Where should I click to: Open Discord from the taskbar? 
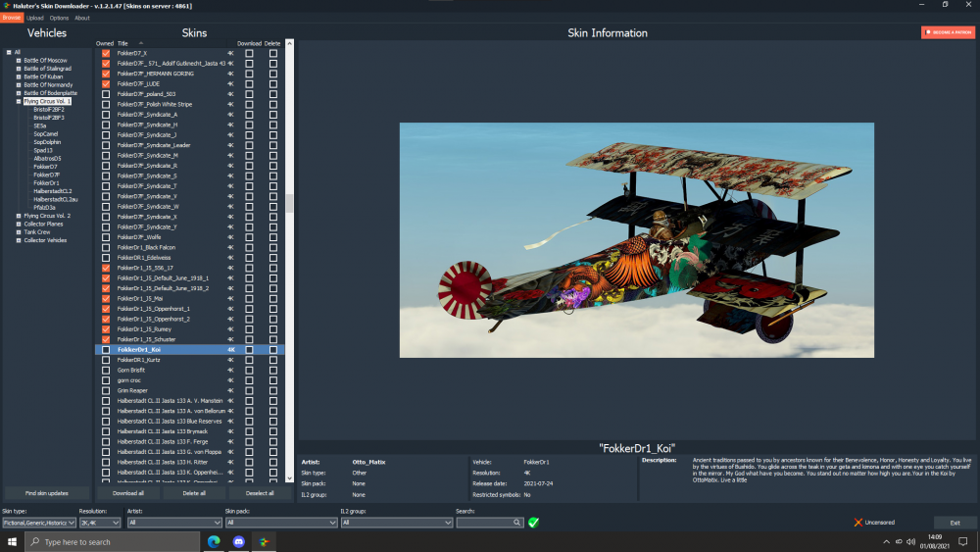point(238,542)
